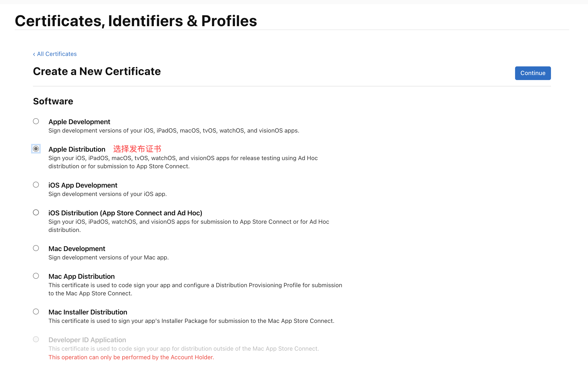Click the Certificates, Identifiers & Profiles heading

point(136,21)
